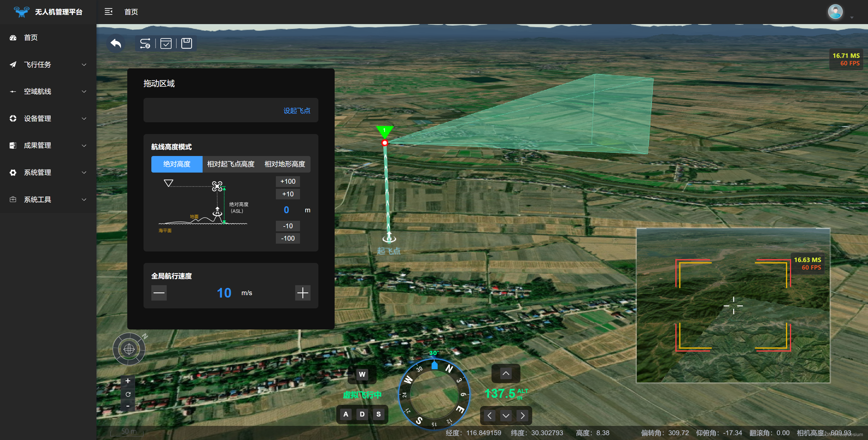This screenshot has height=440, width=868.
Task: Collapse the sidebar with hamburger icon
Action: 109,12
